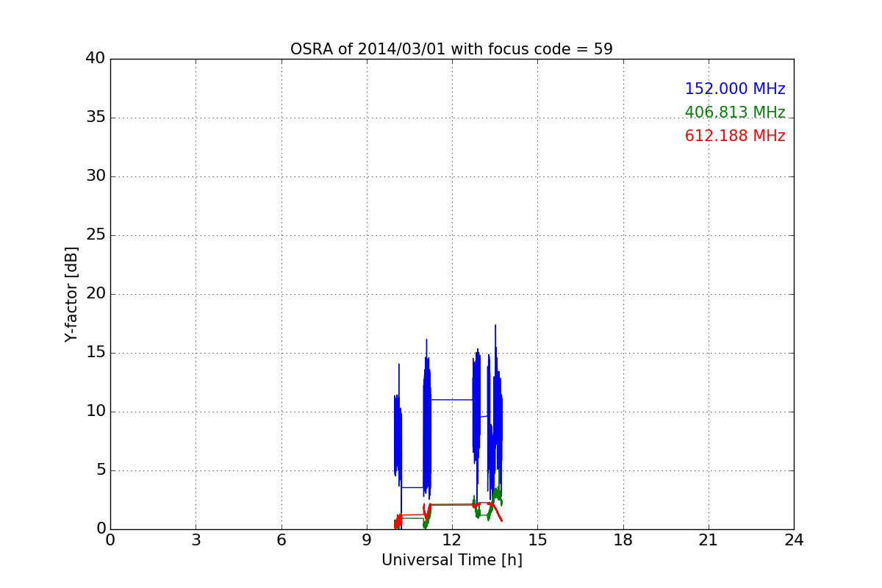Screen dimensions: 882x588
Task: Select the 152.000 MHz legend label
Action: coord(735,89)
